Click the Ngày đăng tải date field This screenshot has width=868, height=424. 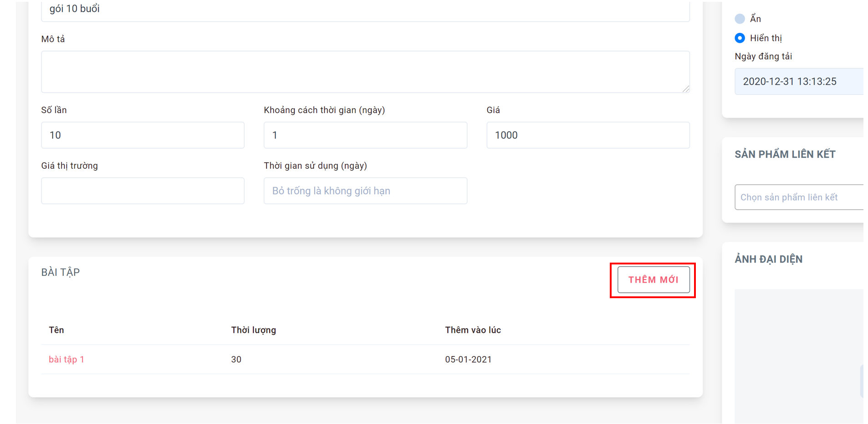point(799,81)
